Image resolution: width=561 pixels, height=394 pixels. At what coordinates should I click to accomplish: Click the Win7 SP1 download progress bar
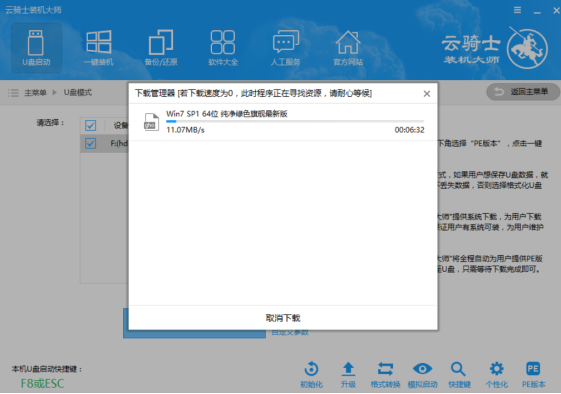295,122
